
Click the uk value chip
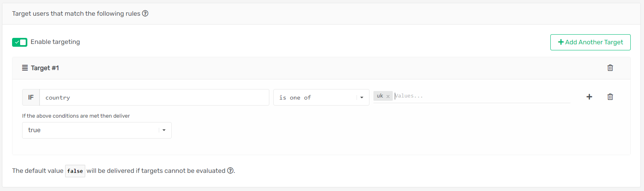click(379, 96)
